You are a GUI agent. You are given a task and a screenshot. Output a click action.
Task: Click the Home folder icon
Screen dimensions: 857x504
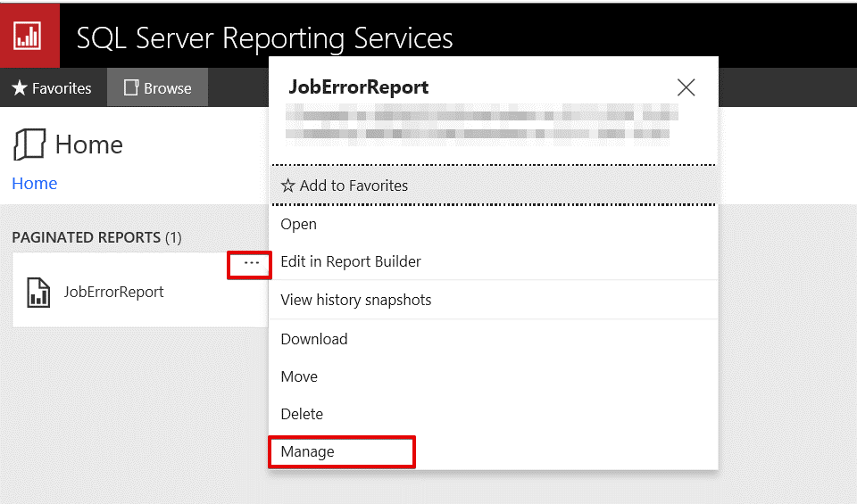(x=29, y=145)
